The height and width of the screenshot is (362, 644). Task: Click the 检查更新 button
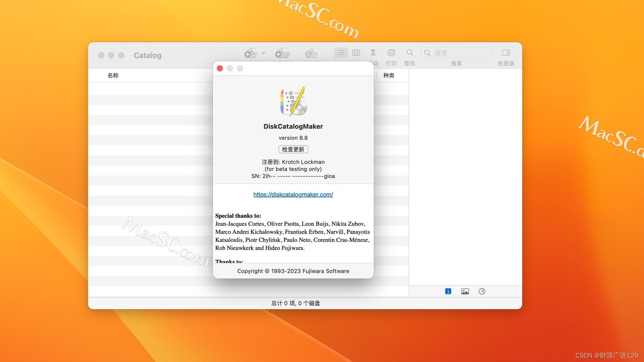click(293, 149)
